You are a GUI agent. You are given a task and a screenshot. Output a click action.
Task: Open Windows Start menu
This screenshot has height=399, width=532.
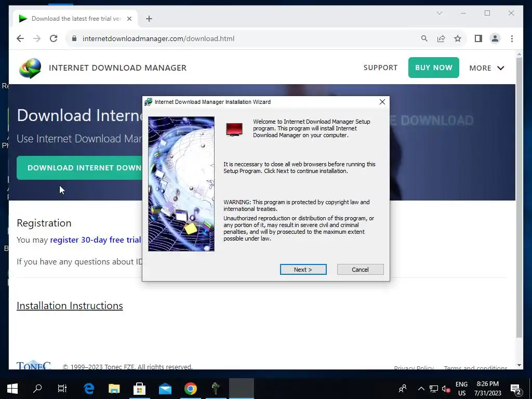pyautogui.click(x=12, y=389)
